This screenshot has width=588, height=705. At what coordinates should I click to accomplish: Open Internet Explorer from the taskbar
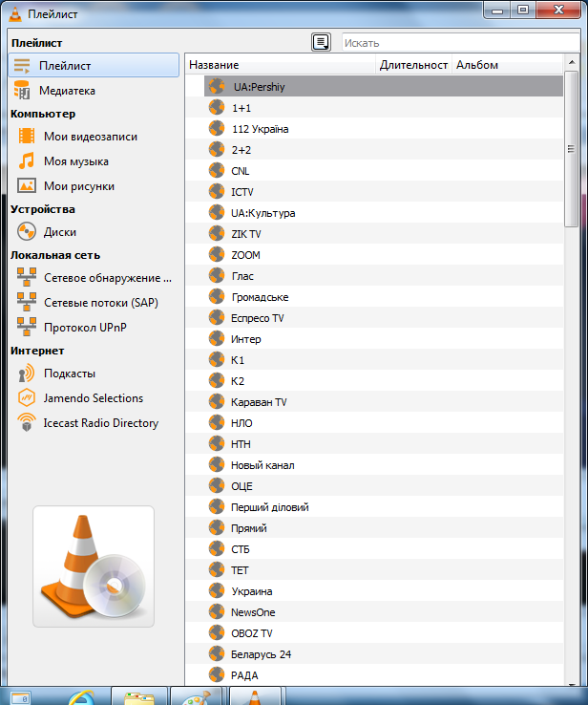click(81, 697)
